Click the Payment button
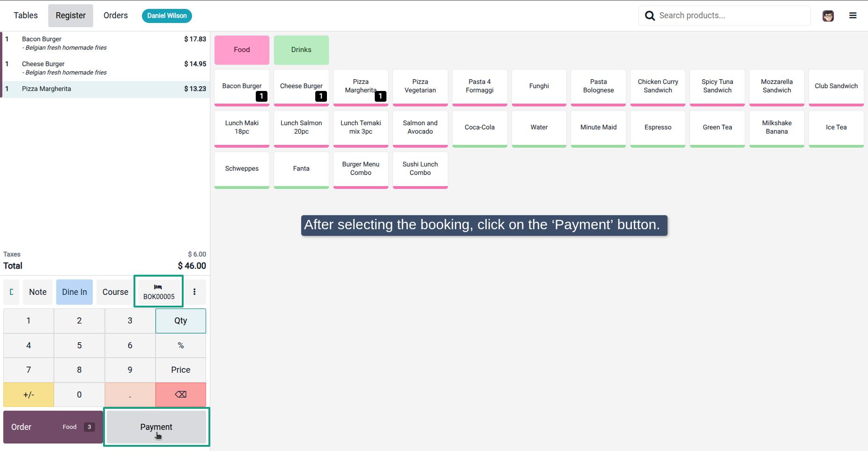The width and height of the screenshot is (868, 451). pos(156,427)
